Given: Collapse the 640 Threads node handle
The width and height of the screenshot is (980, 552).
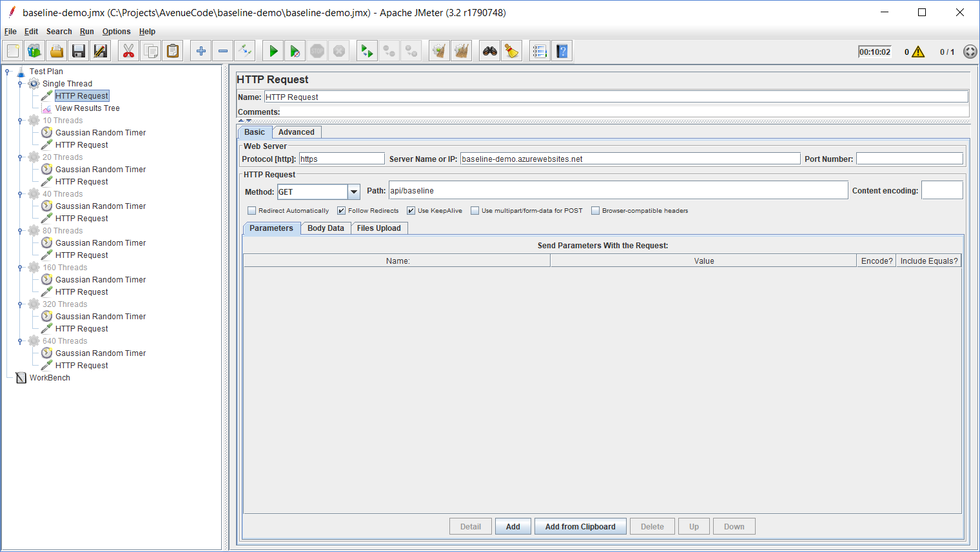Looking at the screenshot, I should (21, 341).
